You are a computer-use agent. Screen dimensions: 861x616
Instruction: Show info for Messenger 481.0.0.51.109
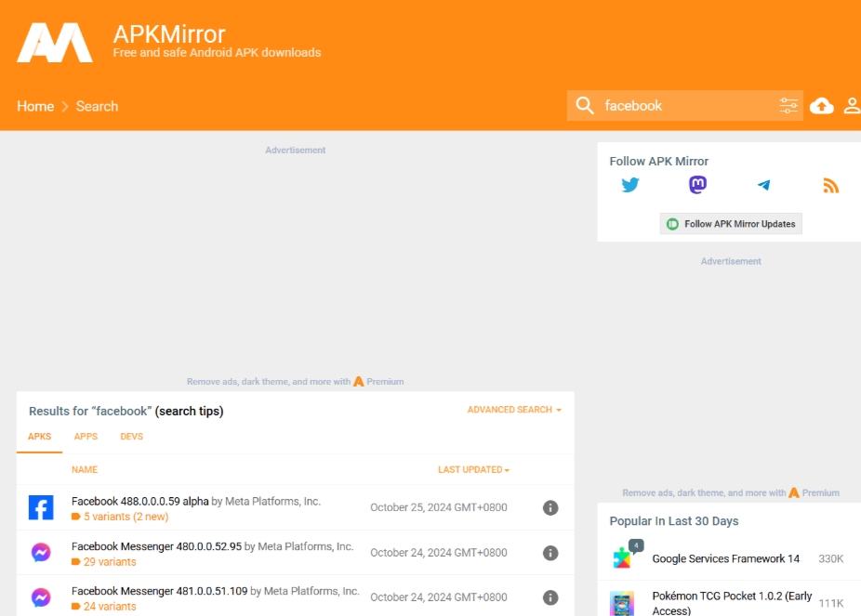550,597
